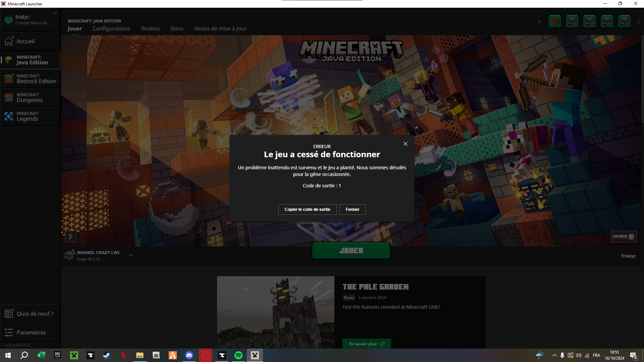644x362 pixels.
Task: Go to Accueil home page
Action: pos(30,41)
